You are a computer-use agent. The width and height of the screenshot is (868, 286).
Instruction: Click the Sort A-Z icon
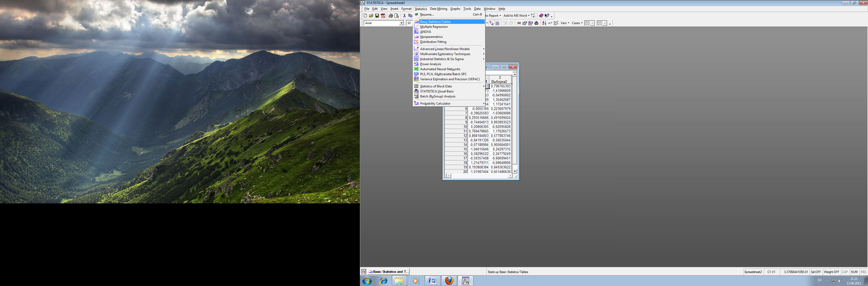[x=544, y=23]
